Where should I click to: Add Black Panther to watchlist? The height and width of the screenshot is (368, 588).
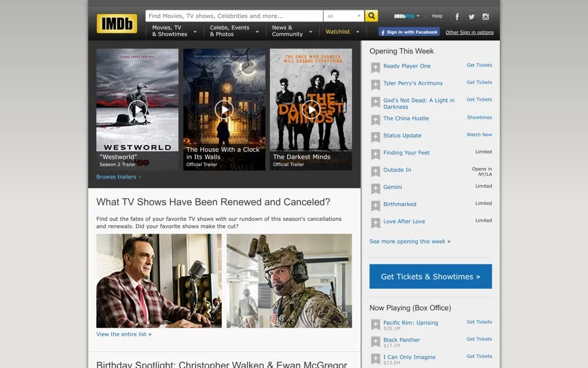(375, 342)
